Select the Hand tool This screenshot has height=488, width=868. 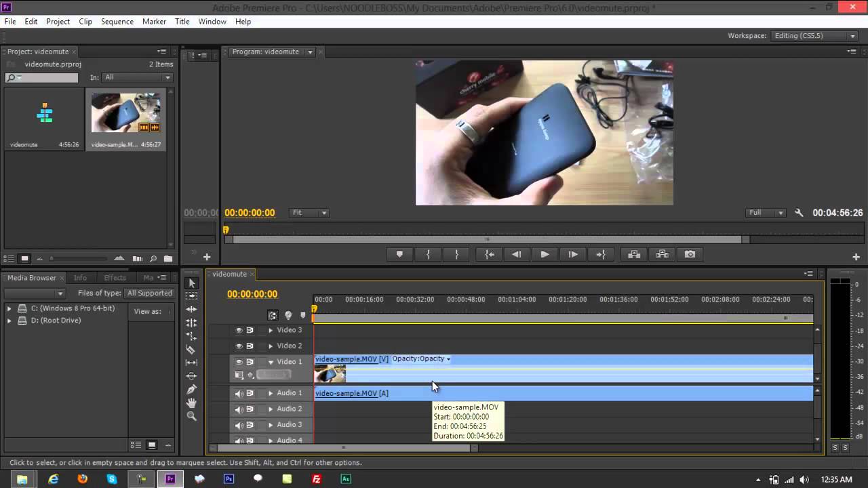coord(191,403)
